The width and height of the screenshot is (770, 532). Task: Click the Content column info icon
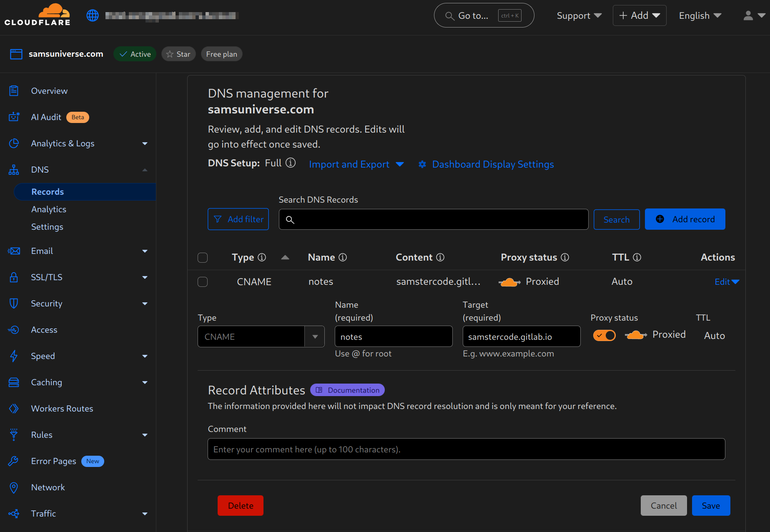point(440,257)
